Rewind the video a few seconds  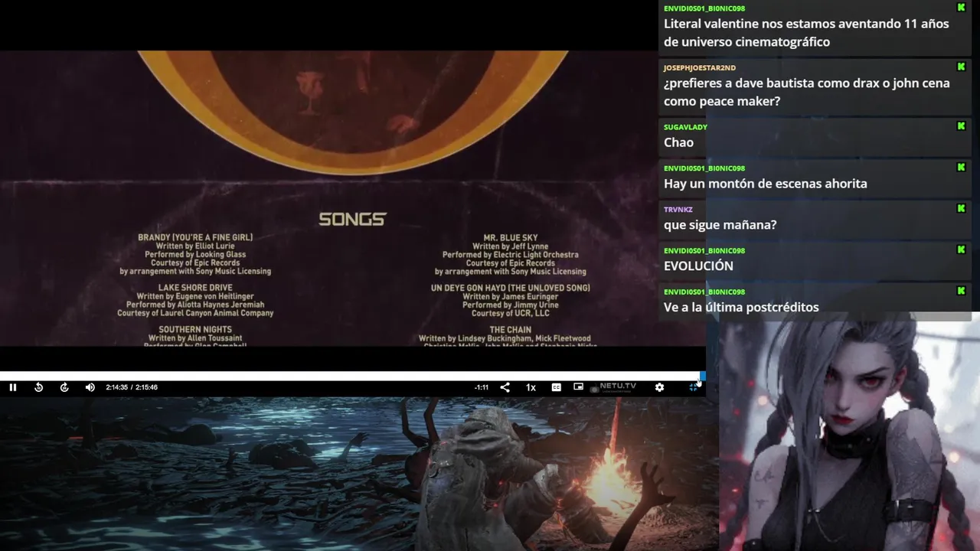tap(38, 387)
